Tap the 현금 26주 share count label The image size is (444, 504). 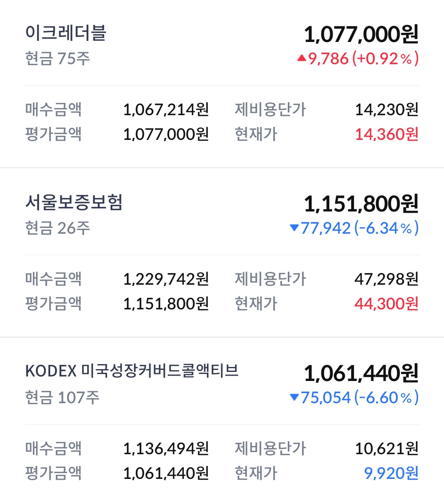coord(58,228)
